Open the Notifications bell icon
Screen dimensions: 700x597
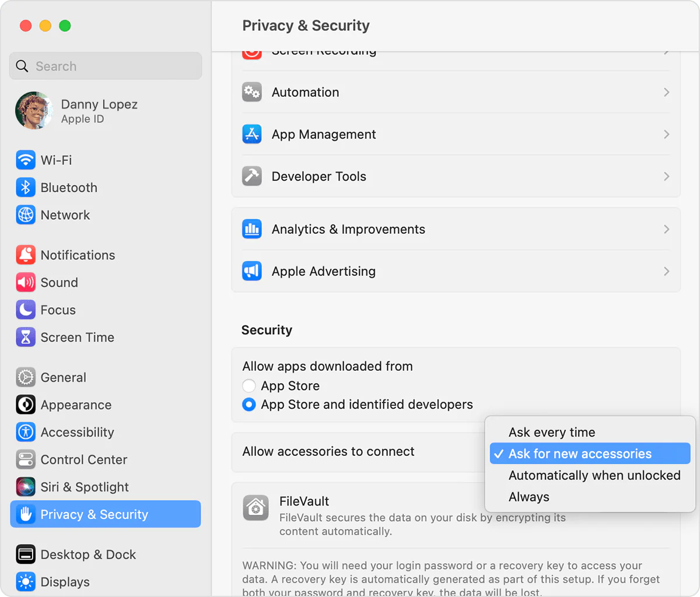[x=26, y=255]
